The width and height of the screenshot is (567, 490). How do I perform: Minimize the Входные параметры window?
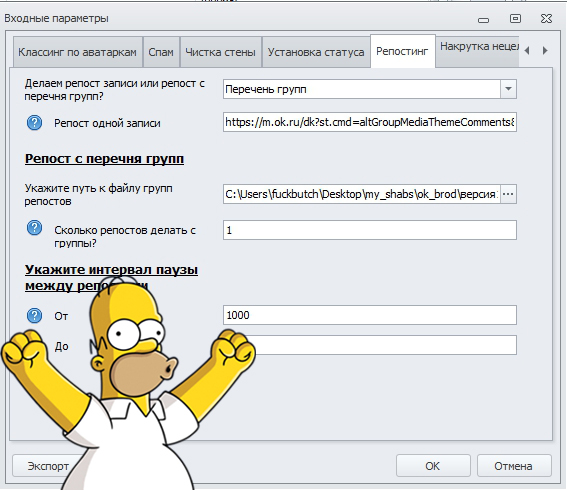[x=483, y=20]
